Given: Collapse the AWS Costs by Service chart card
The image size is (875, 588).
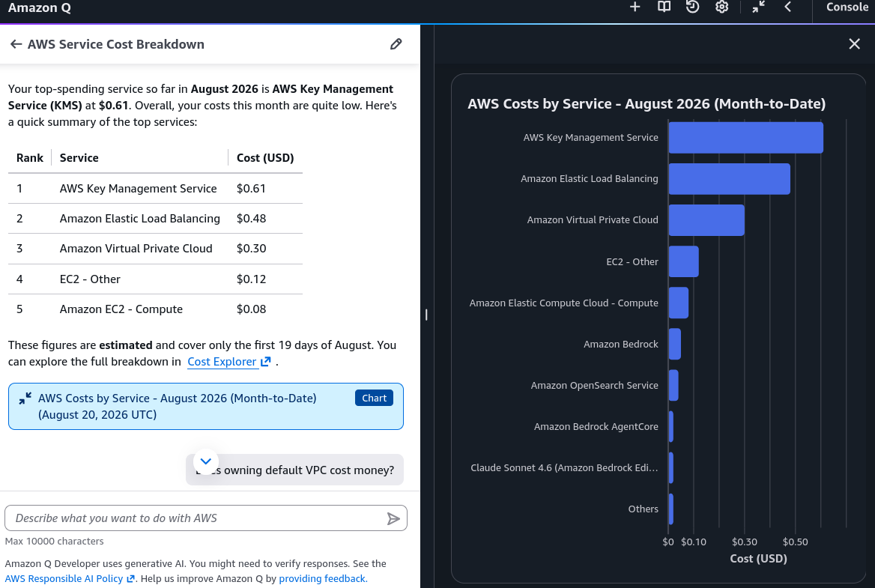Looking at the screenshot, I should [x=25, y=398].
